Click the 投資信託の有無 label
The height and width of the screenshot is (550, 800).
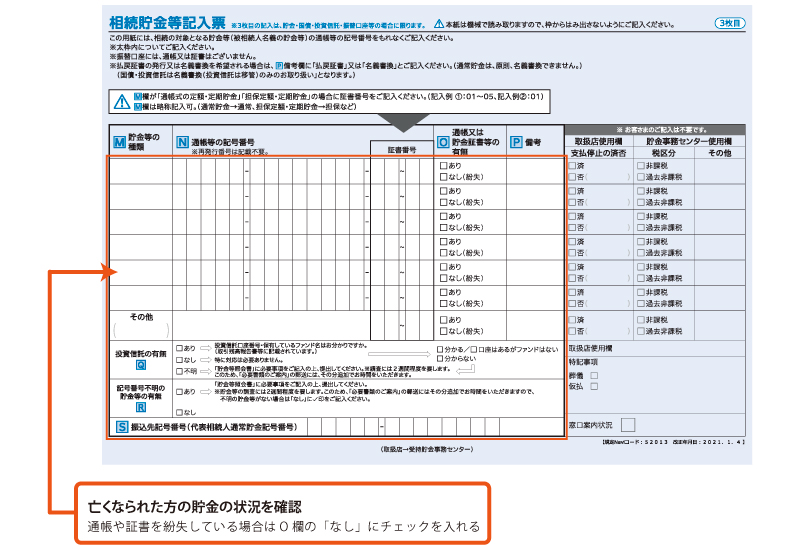141,354
